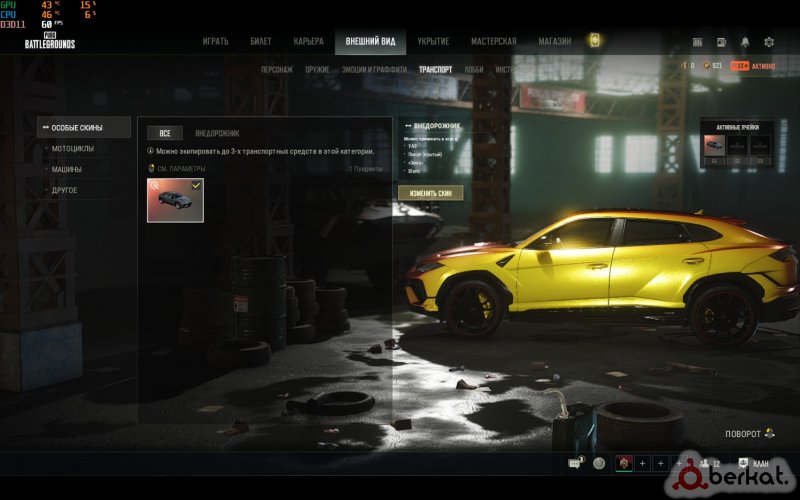The width and height of the screenshot is (800, 500).
Task: Switch to ВНЕДОРОЖНИК filter tab
Action: click(x=217, y=133)
